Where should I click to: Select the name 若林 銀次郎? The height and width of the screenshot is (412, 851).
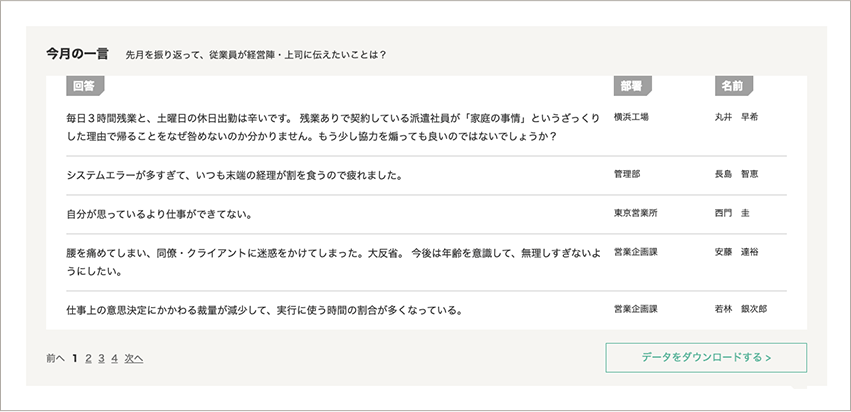point(741,309)
